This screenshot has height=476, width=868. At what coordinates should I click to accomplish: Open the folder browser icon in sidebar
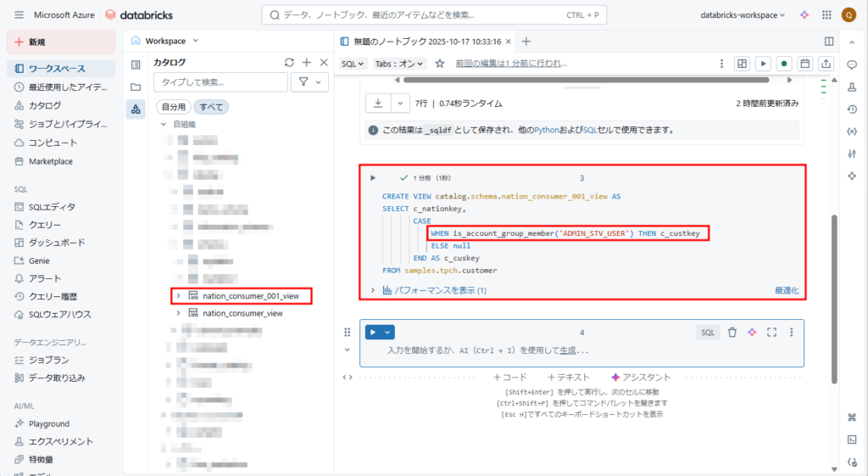[136, 87]
